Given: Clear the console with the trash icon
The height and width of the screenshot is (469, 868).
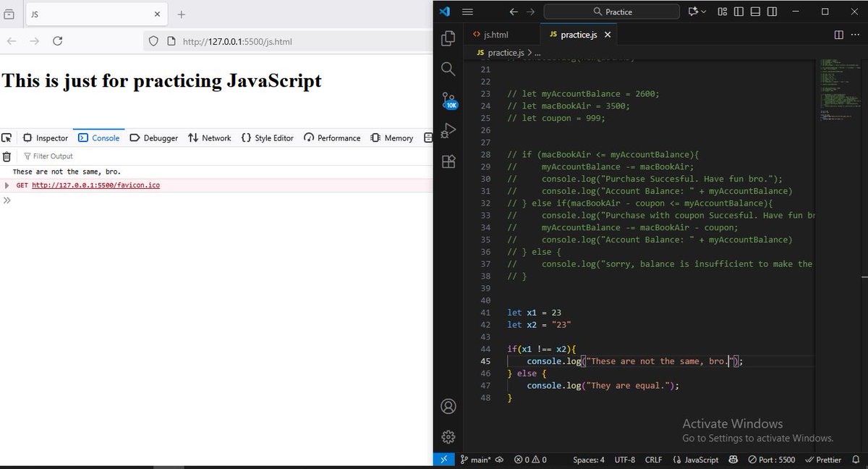Looking at the screenshot, I should tap(7, 156).
